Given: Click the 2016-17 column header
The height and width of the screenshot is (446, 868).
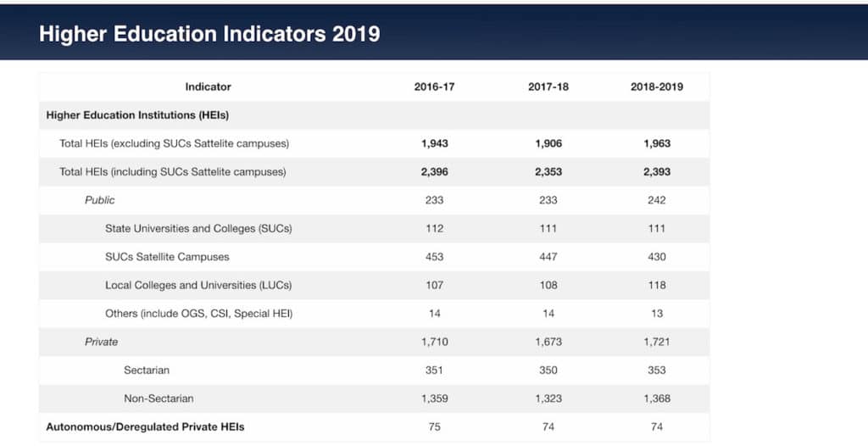Looking at the screenshot, I should [x=434, y=86].
